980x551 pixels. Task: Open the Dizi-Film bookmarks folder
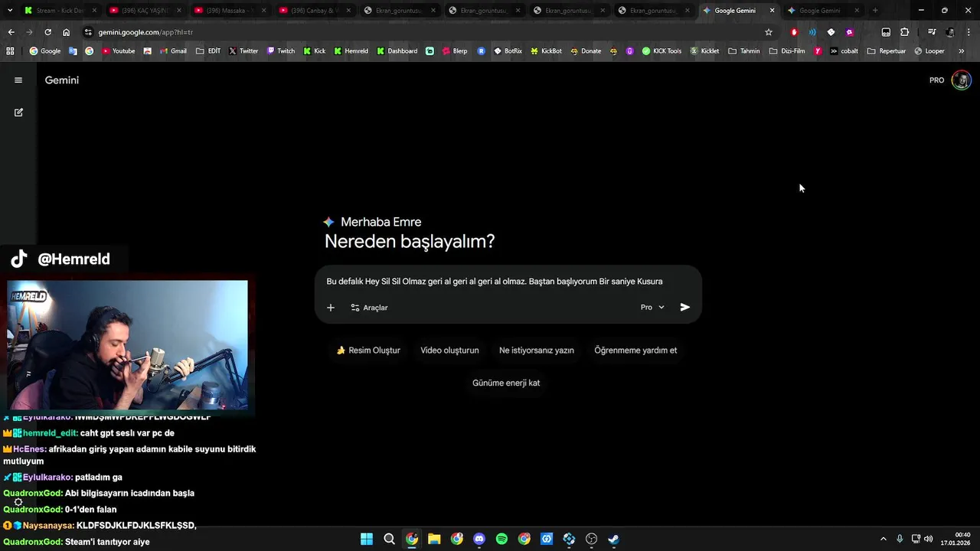787,51
